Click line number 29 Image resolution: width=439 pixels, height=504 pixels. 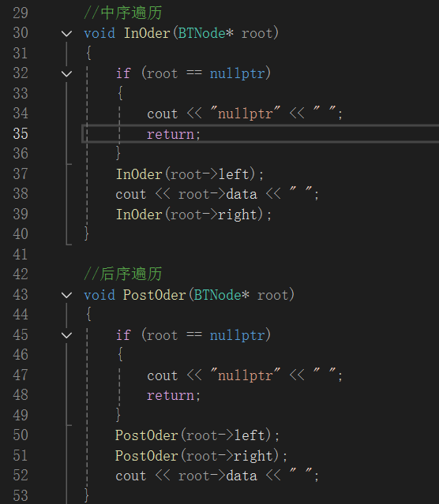point(21,13)
